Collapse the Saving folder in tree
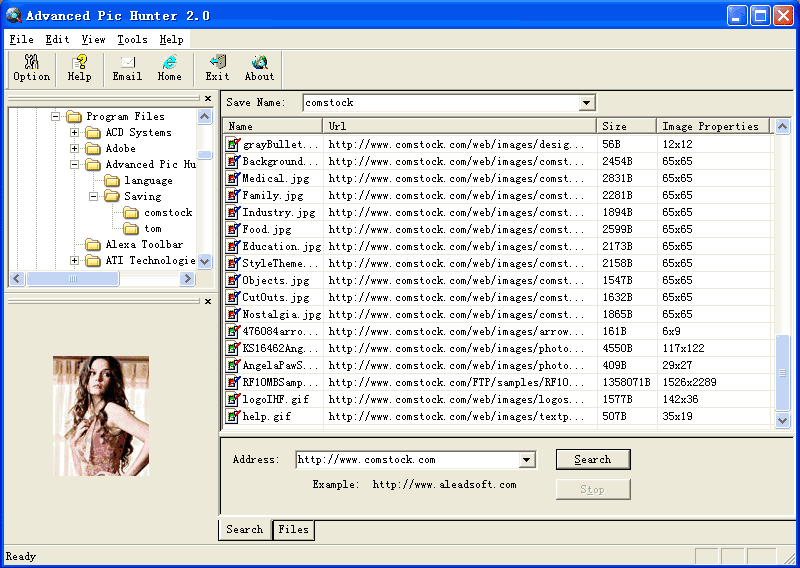The image size is (800, 568). tap(93, 197)
